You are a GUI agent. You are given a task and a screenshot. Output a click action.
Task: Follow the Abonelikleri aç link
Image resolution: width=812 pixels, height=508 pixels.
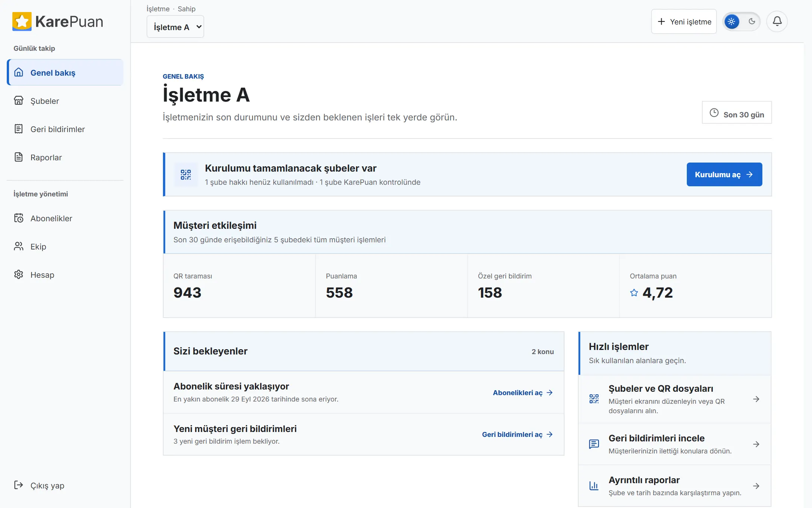[523, 392]
